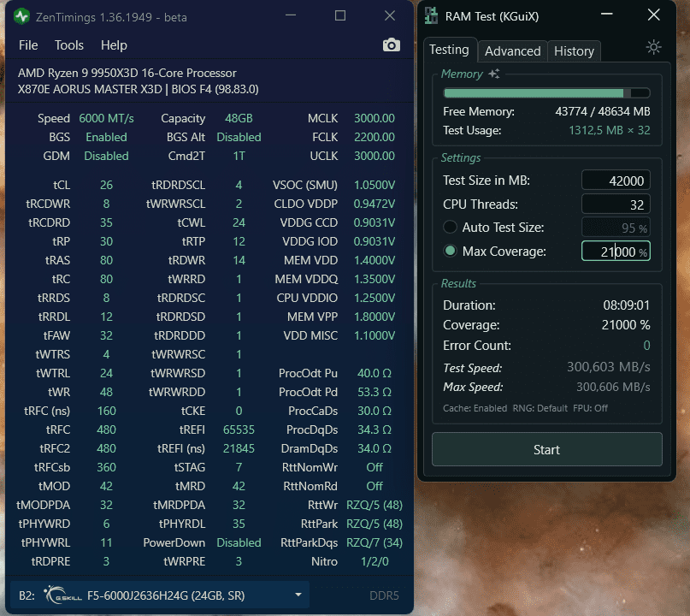Screen dimensions: 690x616
Task: Toggle the RAM Test sun theme icon
Action: click(x=653, y=47)
